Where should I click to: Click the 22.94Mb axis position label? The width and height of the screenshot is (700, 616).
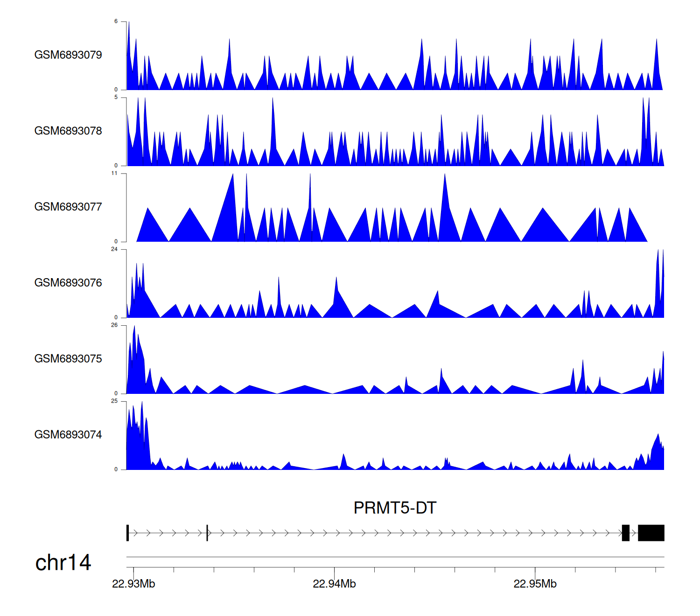click(x=334, y=584)
